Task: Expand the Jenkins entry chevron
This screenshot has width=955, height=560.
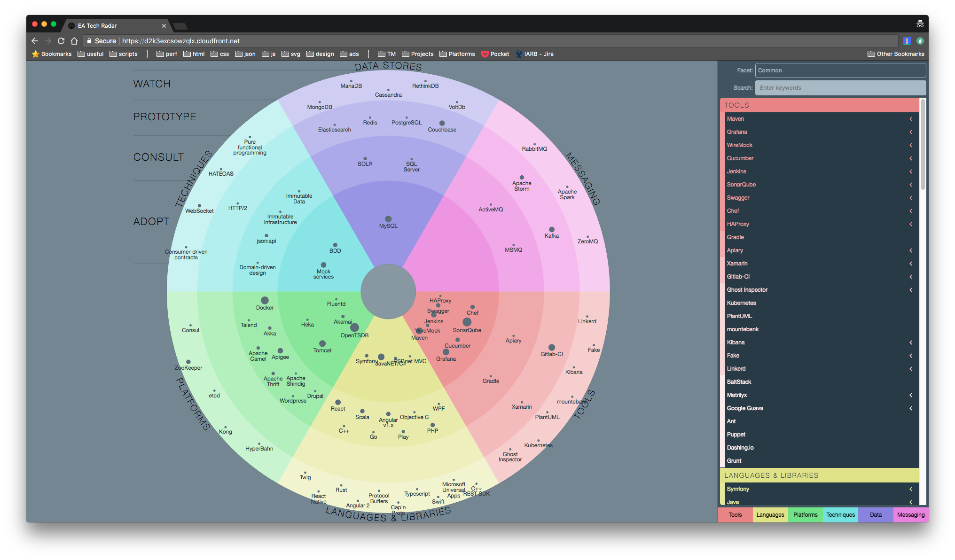Action: pos(910,171)
